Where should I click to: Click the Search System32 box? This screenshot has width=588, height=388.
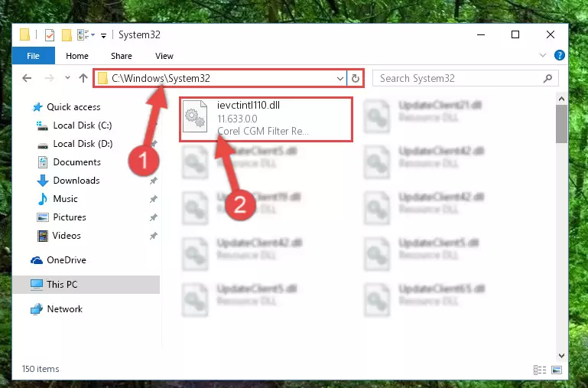tap(466, 78)
